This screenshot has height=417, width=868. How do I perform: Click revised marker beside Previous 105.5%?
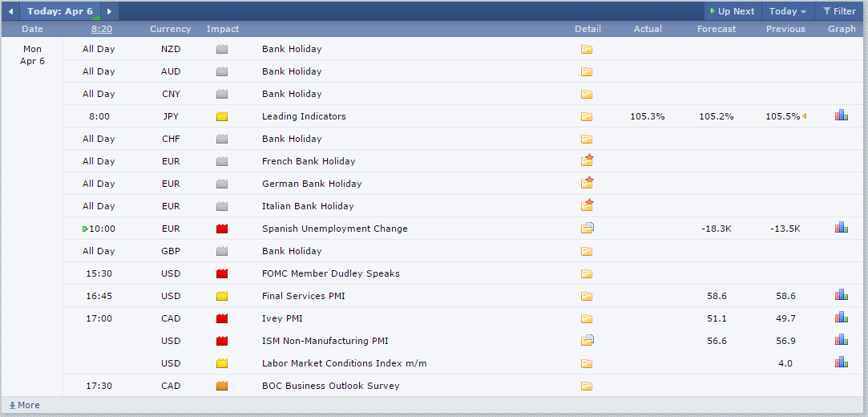pyautogui.click(x=804, y=116)
